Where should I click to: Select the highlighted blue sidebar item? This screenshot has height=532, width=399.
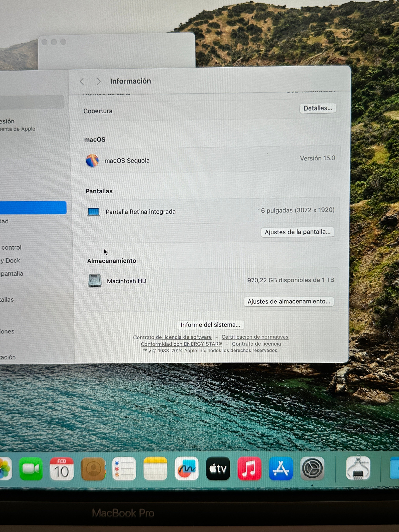coord(33,208)
